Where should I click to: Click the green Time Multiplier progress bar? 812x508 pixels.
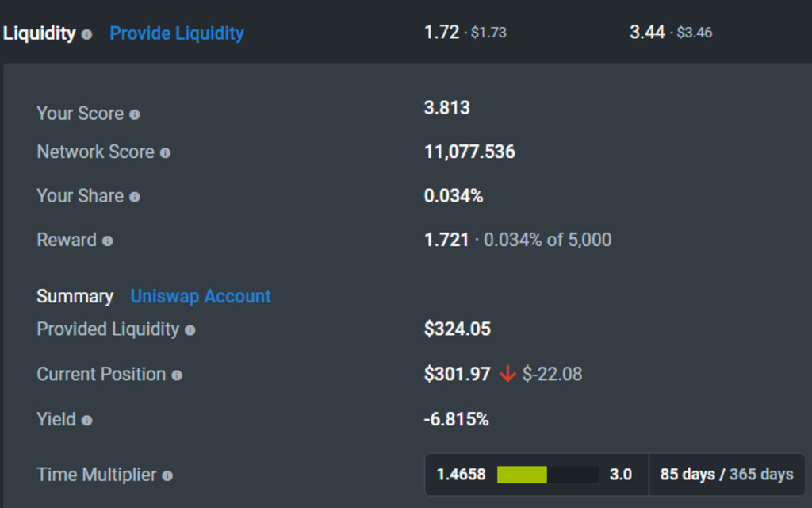point(522,475)
